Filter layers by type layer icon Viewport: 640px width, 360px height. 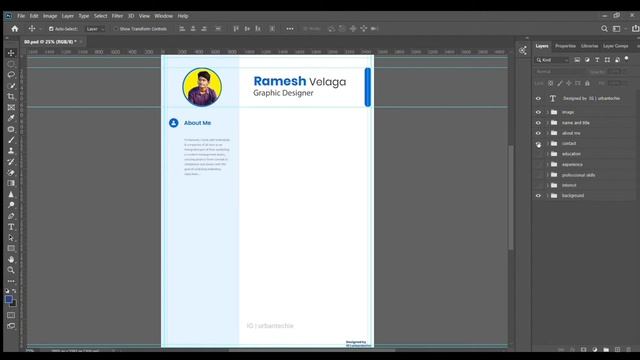(597, 60)
